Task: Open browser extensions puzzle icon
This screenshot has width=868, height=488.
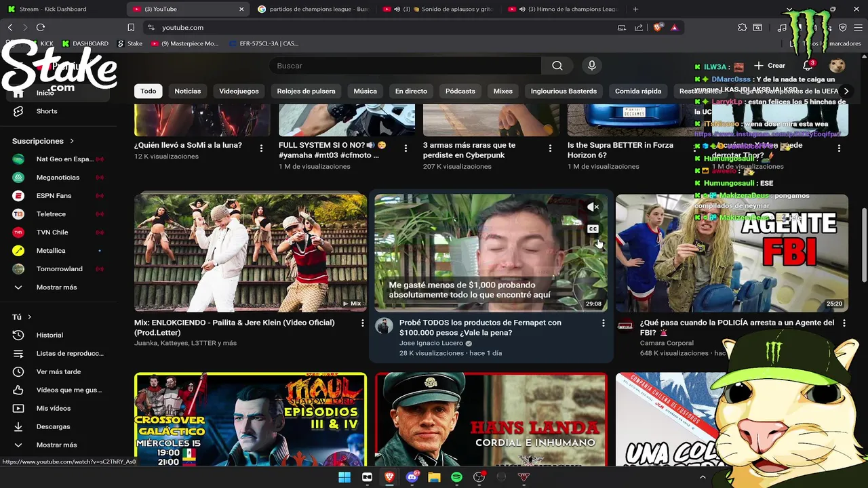Action: tap(743, 28)
